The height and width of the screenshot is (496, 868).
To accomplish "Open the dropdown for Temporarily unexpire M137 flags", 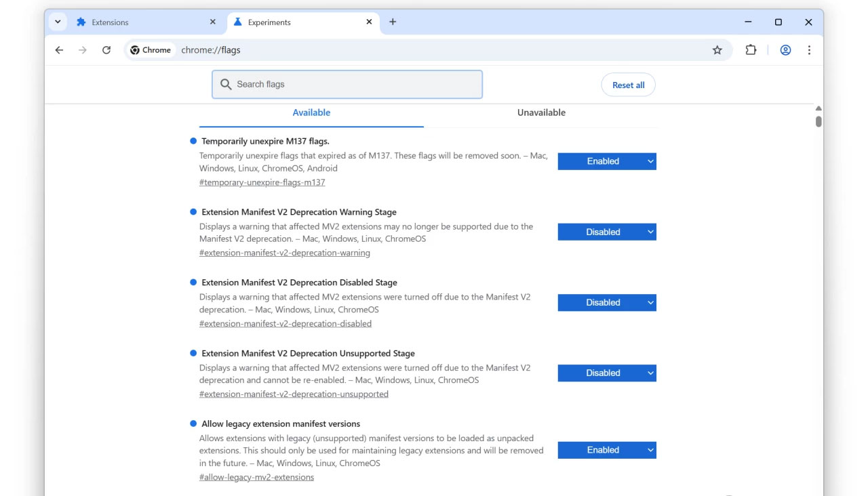I will [606, 161].
